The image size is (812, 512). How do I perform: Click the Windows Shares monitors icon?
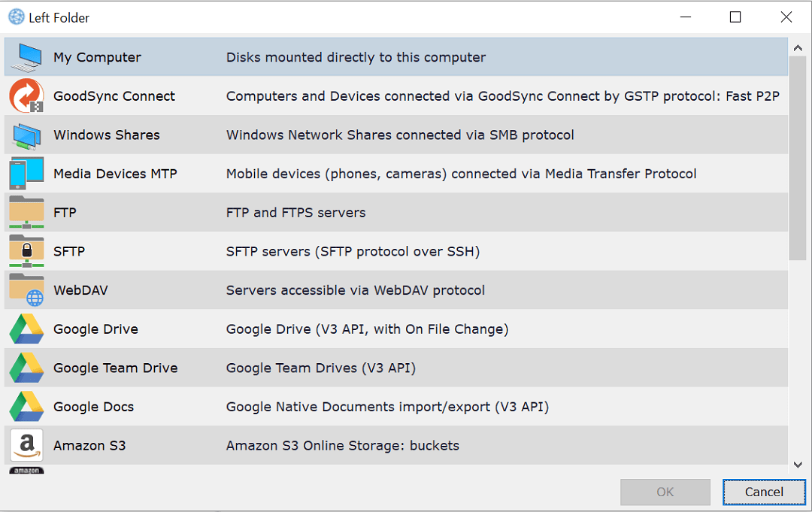pyautogui.click(x=27, y=135)
